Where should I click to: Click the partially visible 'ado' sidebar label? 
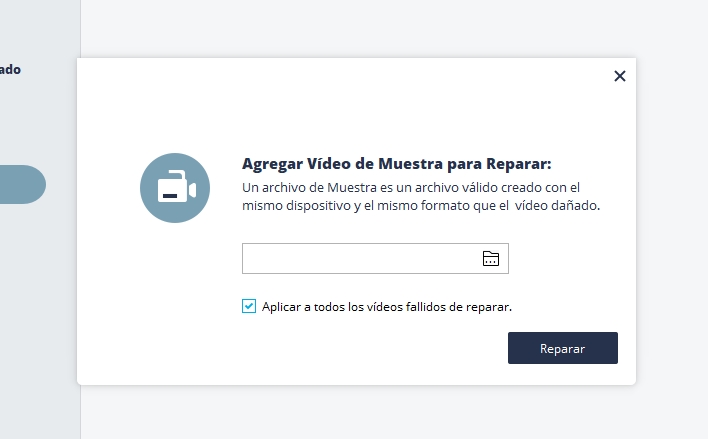(11, 70)
